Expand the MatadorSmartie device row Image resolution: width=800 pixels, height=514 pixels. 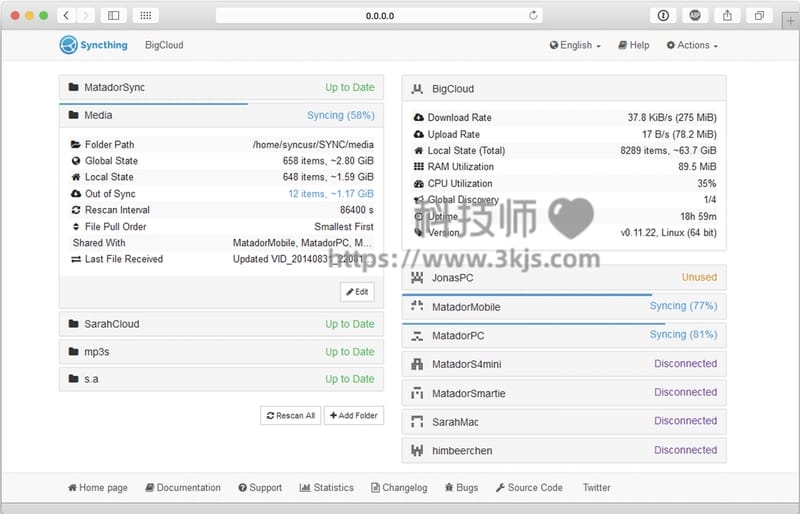[x=564, y=393]
